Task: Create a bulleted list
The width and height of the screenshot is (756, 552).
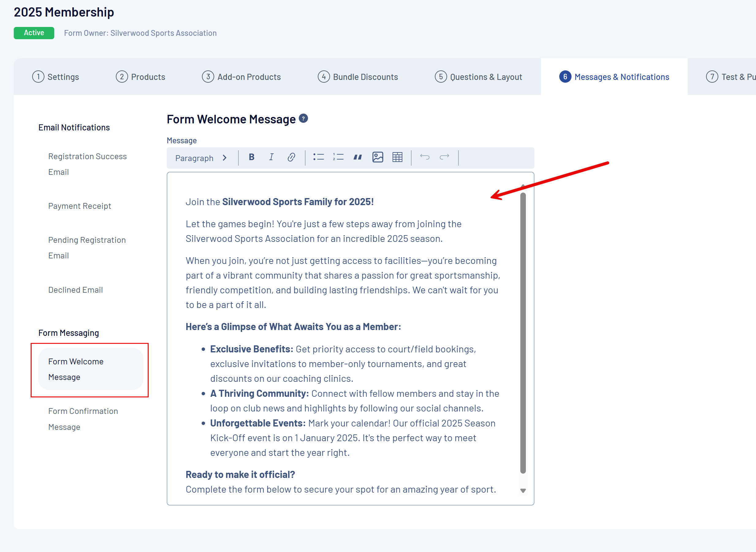Action: [318, 157]
